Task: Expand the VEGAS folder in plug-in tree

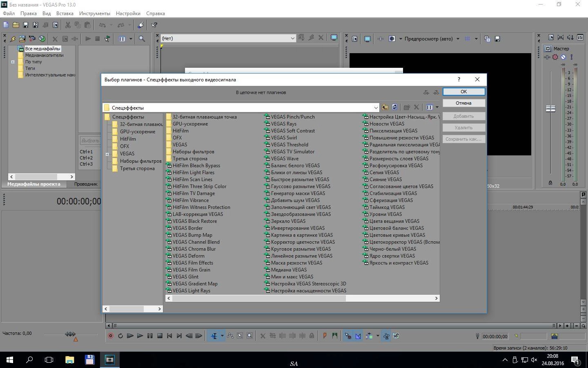Action: (x=107, y=154)
